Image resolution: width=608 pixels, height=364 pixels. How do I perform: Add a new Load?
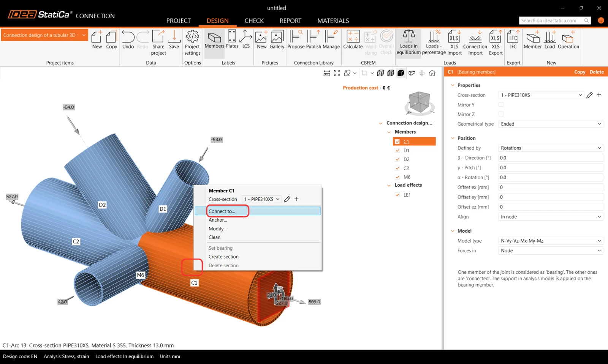(x=549, y=40)
